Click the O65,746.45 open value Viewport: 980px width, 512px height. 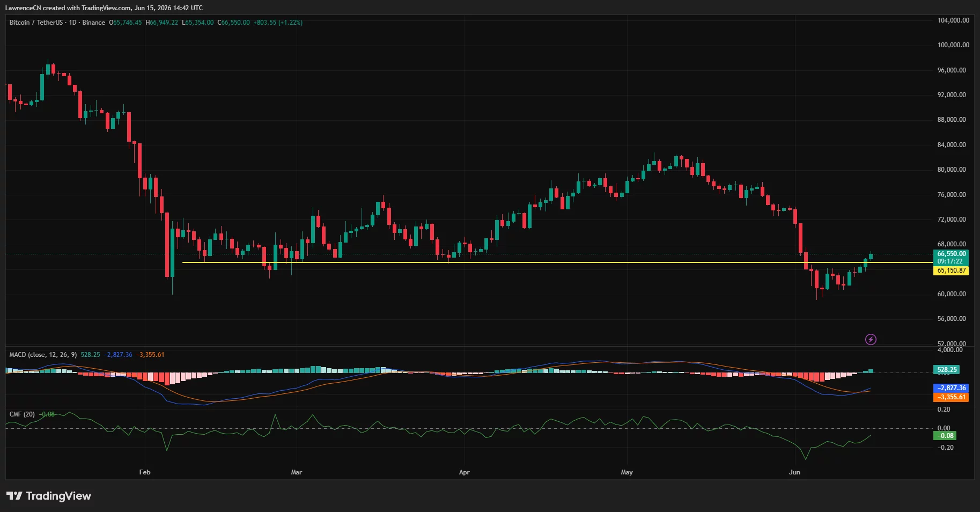click(x=126, y=23)
